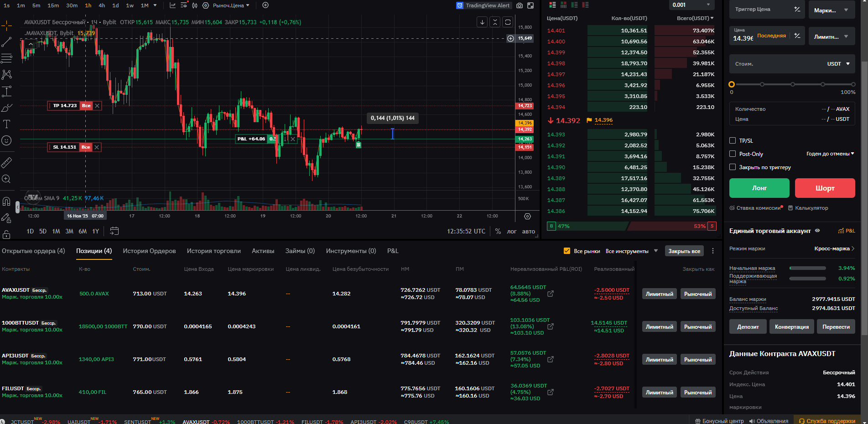Open the Позиции (4) tab
Viewport: 868px width, 424px height.
(94, 251)
